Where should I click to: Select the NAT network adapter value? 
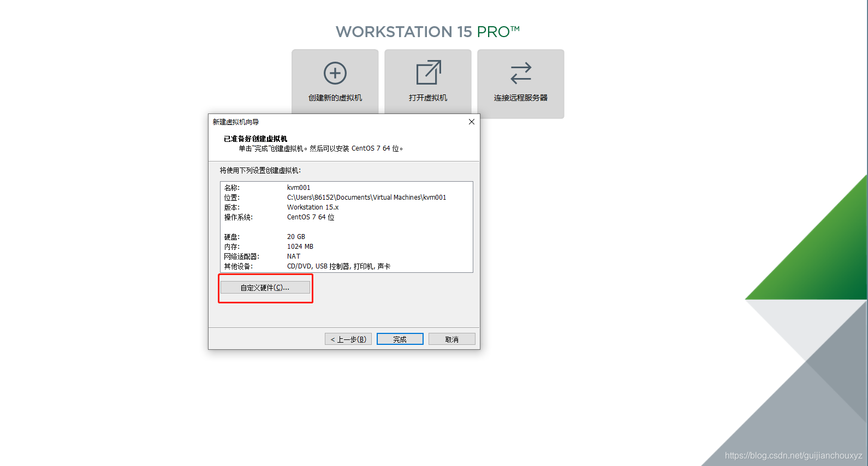click(x=294, y=256)
